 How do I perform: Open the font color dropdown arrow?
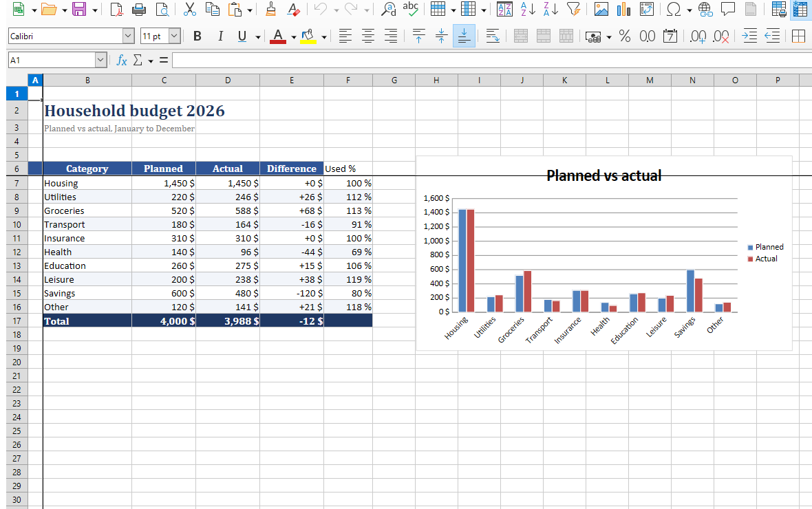pos(293,37)
